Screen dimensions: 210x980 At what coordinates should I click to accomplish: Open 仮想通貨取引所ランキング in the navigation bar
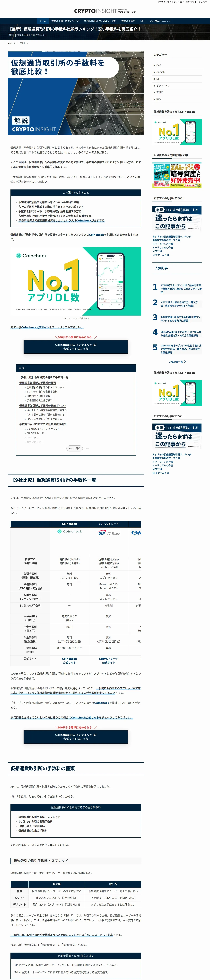[x=65, y=21]
